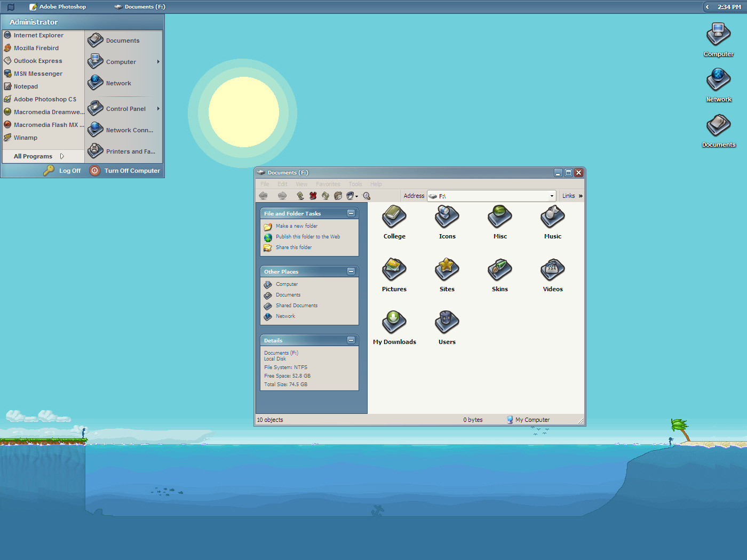The height and width of the screenshot is (560, 747).
Task: Click the Log Off button
Action: 62,171
